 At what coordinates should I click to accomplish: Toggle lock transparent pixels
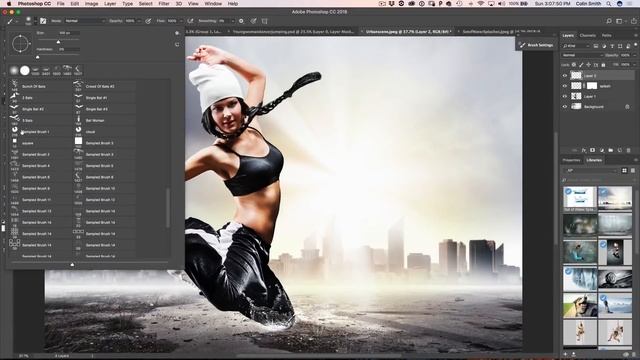574,65
